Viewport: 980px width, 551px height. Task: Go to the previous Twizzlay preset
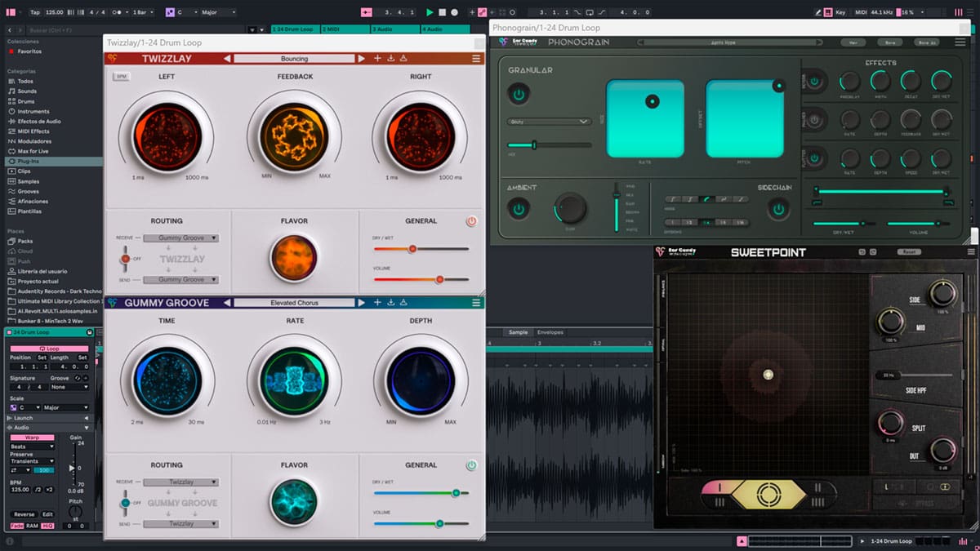coord(227,59)
